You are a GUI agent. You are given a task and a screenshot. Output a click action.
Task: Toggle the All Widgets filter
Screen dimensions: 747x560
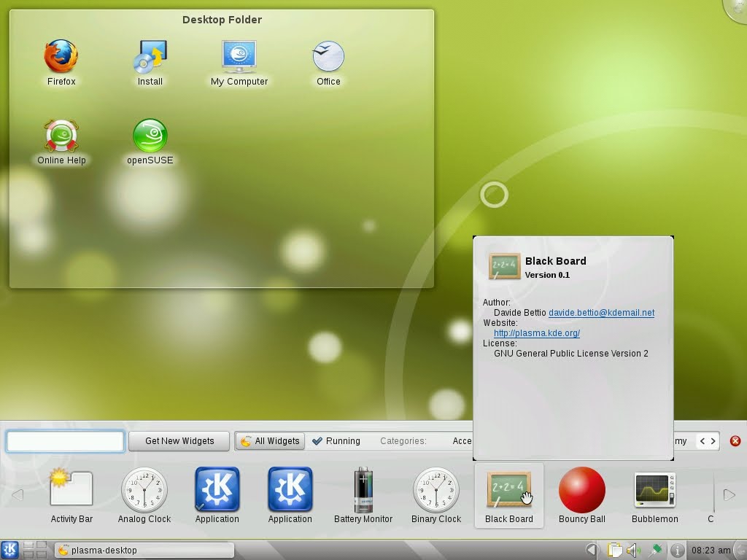270,441
